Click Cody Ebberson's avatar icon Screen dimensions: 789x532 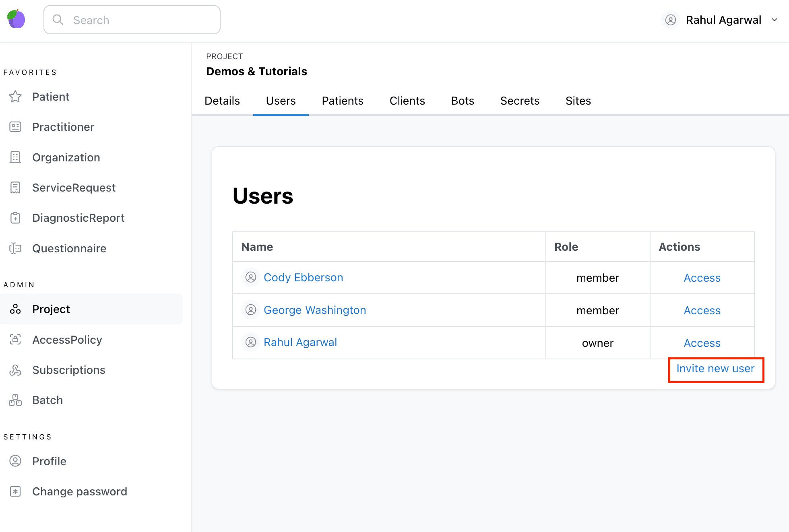(x=250, y=277)
